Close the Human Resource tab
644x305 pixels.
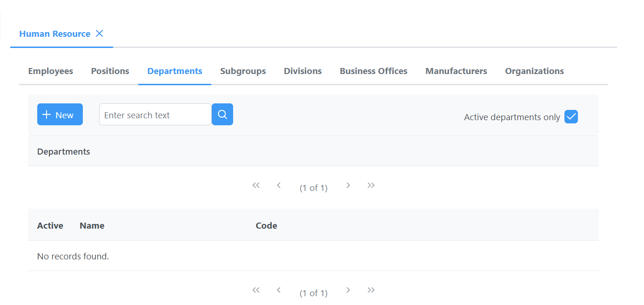click(99, 34)
